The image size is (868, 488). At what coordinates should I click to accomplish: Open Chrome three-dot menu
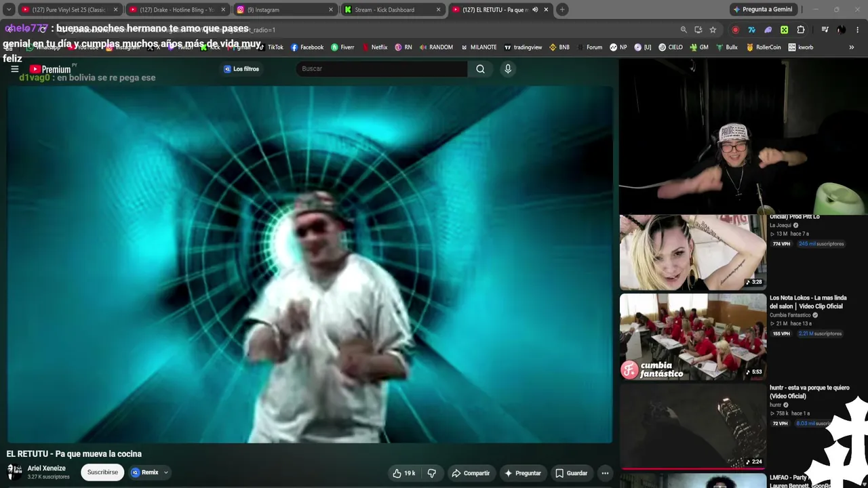[858, 30]
